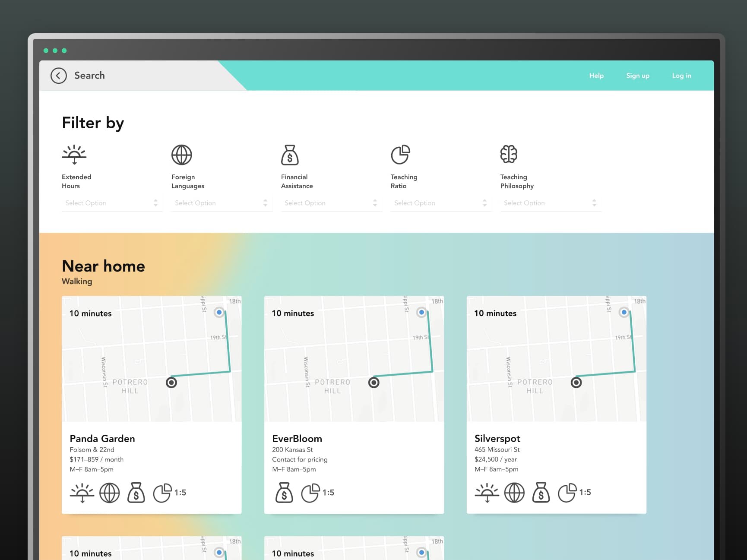Open the Panda Garden listing title

point(102,439)
